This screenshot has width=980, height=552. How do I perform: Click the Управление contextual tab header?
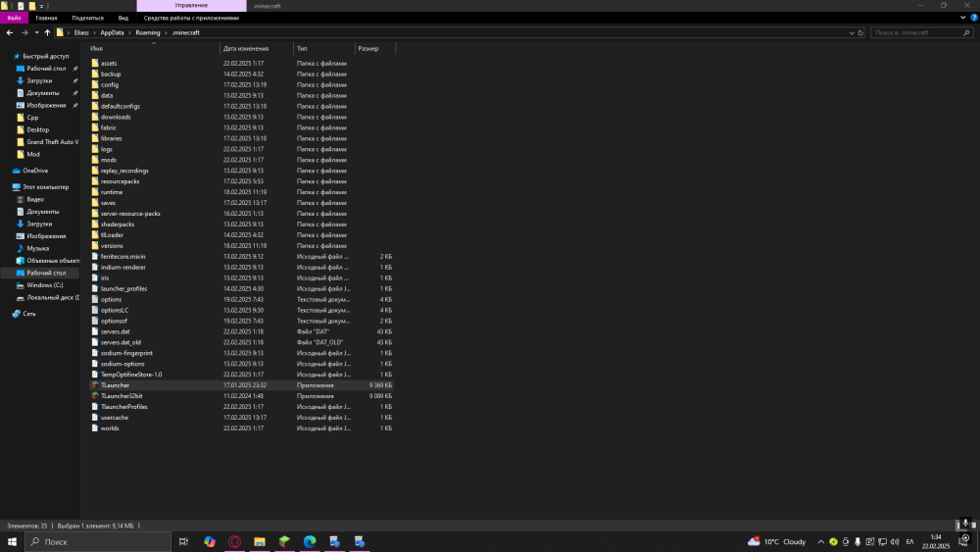pyautogui.click(x=191, y=5)
